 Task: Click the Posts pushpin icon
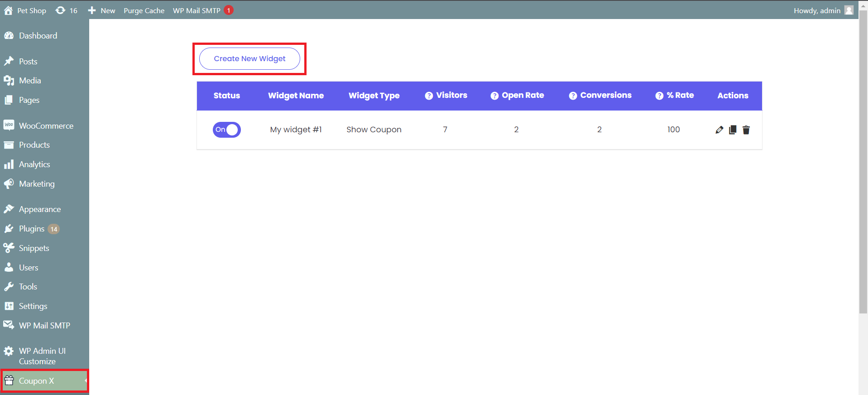coord(9,61)
